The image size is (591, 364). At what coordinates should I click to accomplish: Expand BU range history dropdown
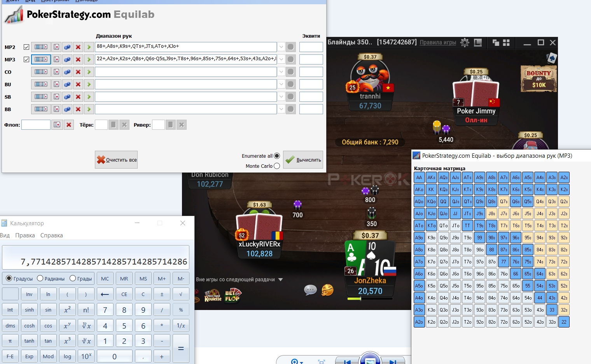pyautogui.click(x=281, y=84)
